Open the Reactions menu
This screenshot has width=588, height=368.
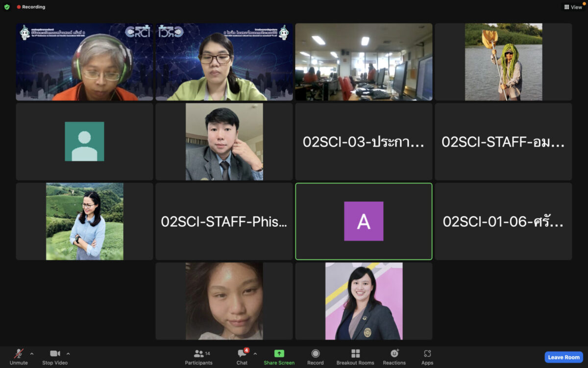click(394, 356)
